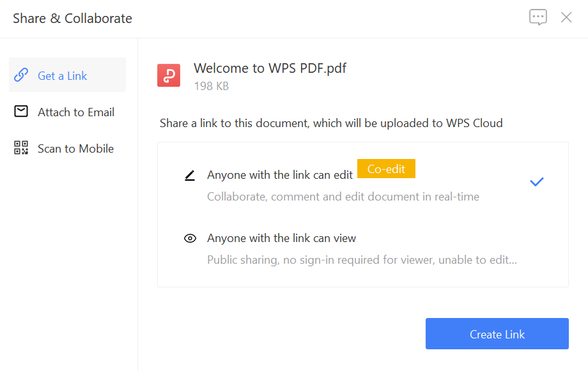Screen dimensions: 588x371
Task: Click the eye view icon
Action: pos(190,238)
